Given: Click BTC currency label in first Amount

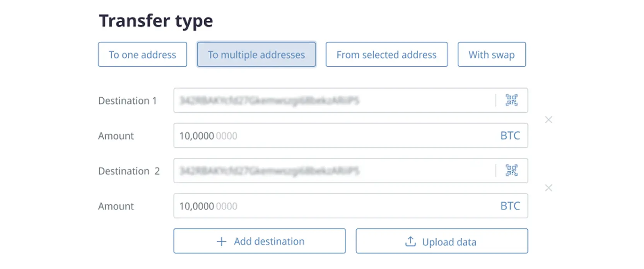Looking at the screenshot, I should 510,136.
